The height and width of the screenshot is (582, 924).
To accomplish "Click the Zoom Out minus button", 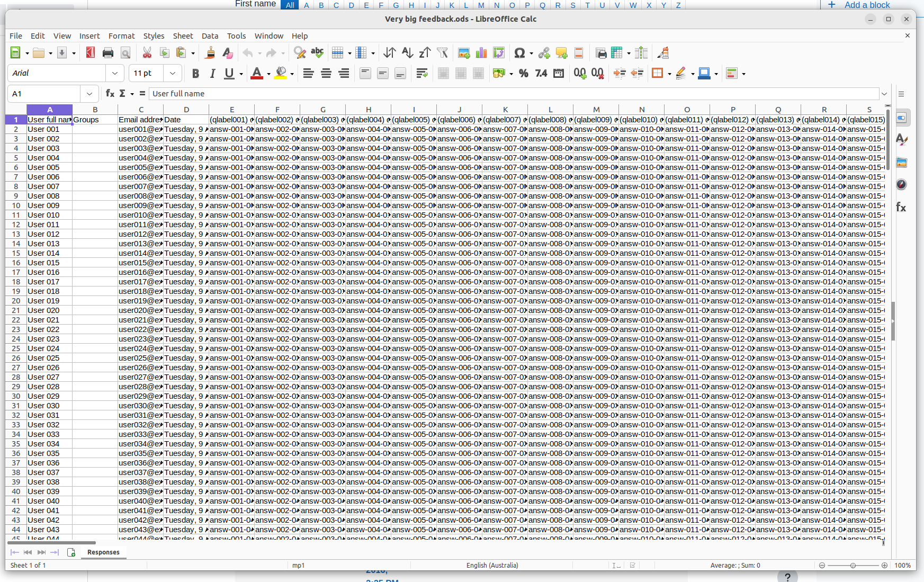I will pyautogui.click(x=822, y=566).
